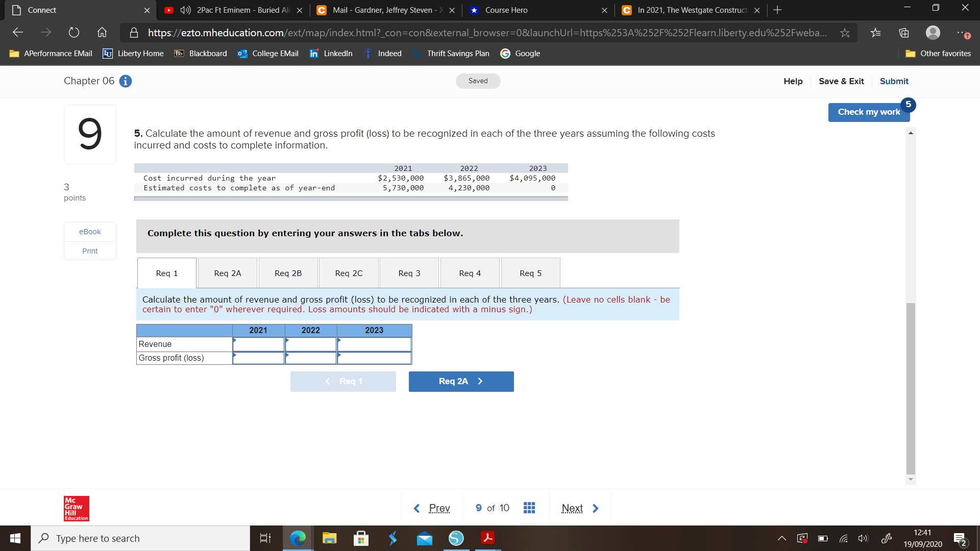Open browser collections icon
Viewport: 980px width, 551px height.
tap(904, 33)
